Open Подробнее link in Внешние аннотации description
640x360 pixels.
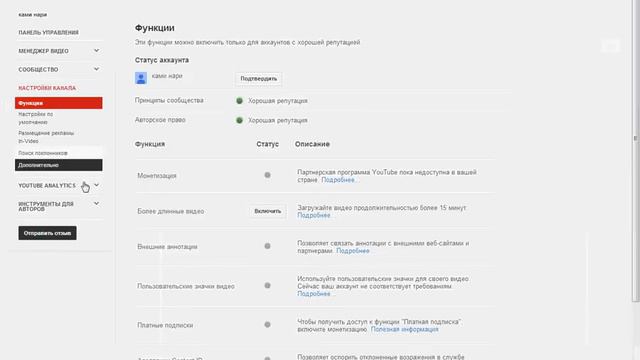353,251
